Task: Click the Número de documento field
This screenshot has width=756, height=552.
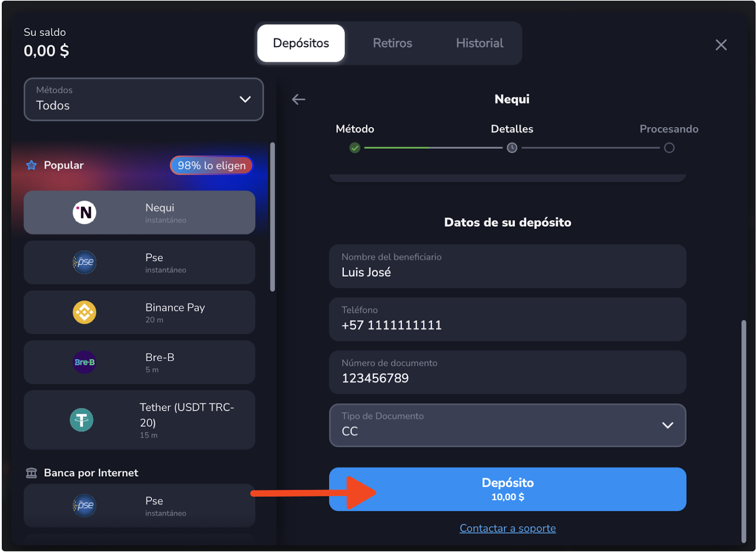Action: pos(507,373)
